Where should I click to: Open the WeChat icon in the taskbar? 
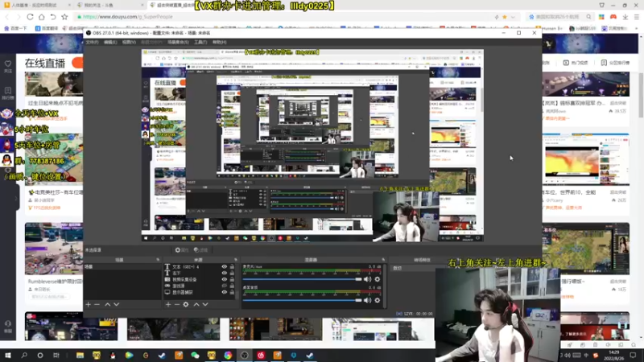(x=195, y=356)
